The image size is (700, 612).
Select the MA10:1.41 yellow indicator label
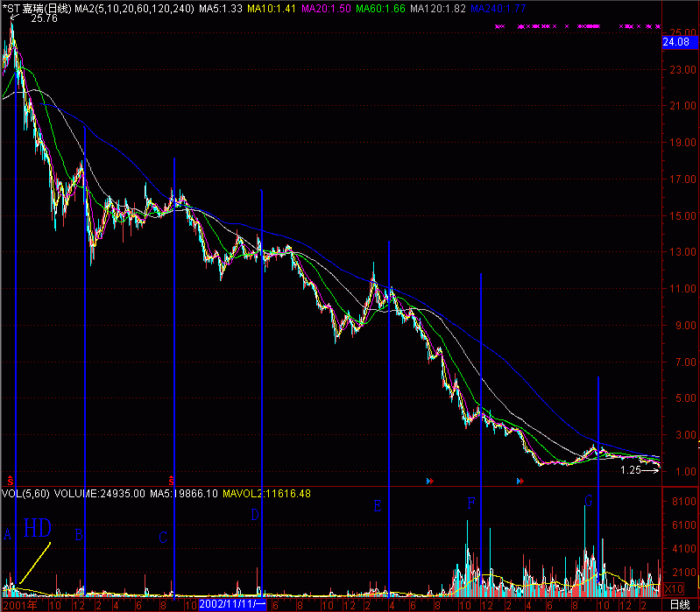pos(272,8)
